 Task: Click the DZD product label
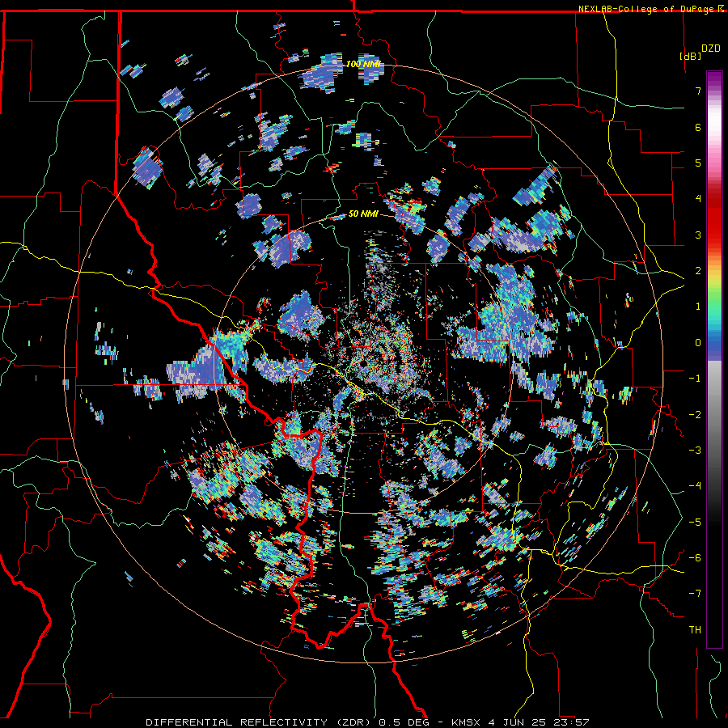pyautogui.click(x=711, y=49)
